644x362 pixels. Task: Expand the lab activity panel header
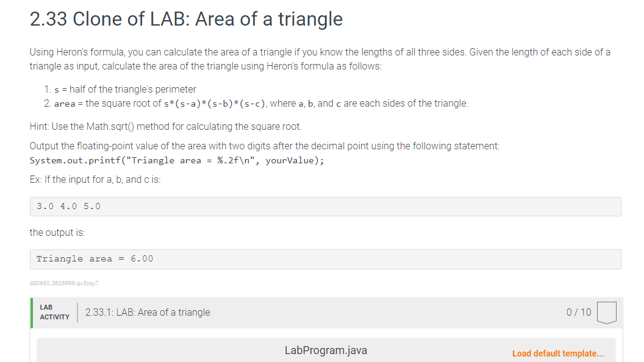[x=325, y=312]
